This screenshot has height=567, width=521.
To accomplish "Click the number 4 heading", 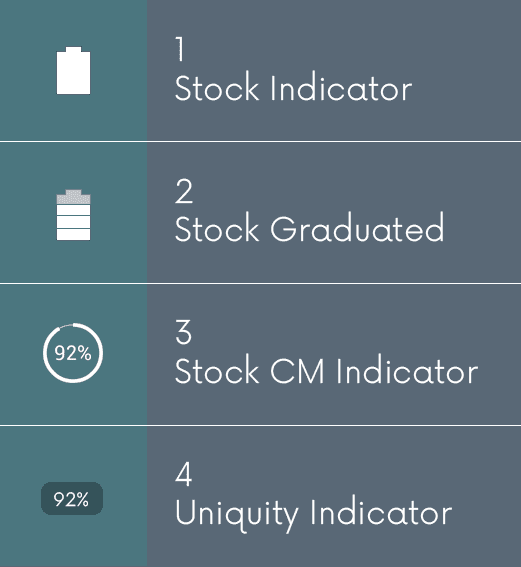I will click(x=184, y=474).
